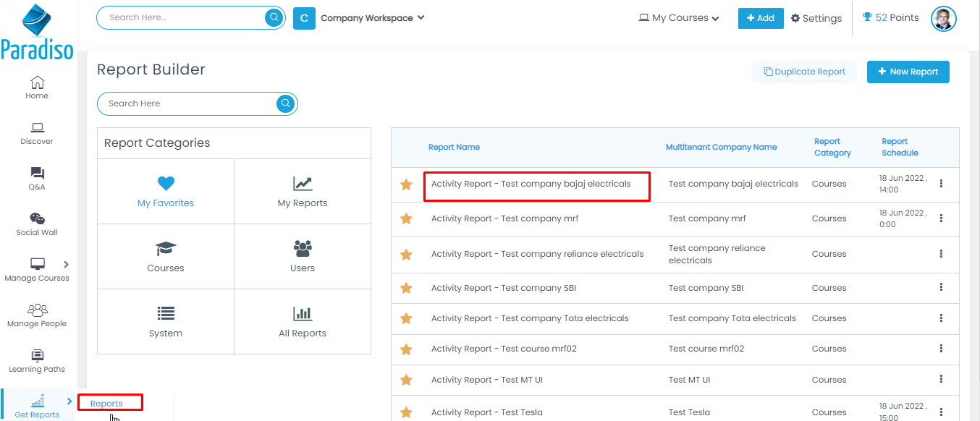980x421 pixels.
Task: Select Reports in the Get Reports submenu
Action: coord(106,404)
